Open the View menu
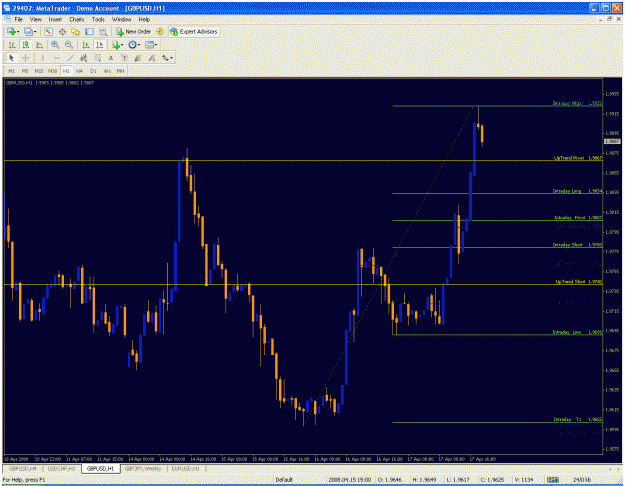625x486 pixels. point(35,19)
